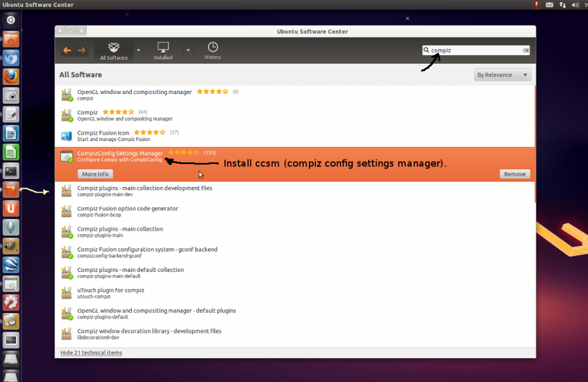The image size is (588, 382).
Task: Open the By Relevance sort dropdown
Action: [502, 75]
